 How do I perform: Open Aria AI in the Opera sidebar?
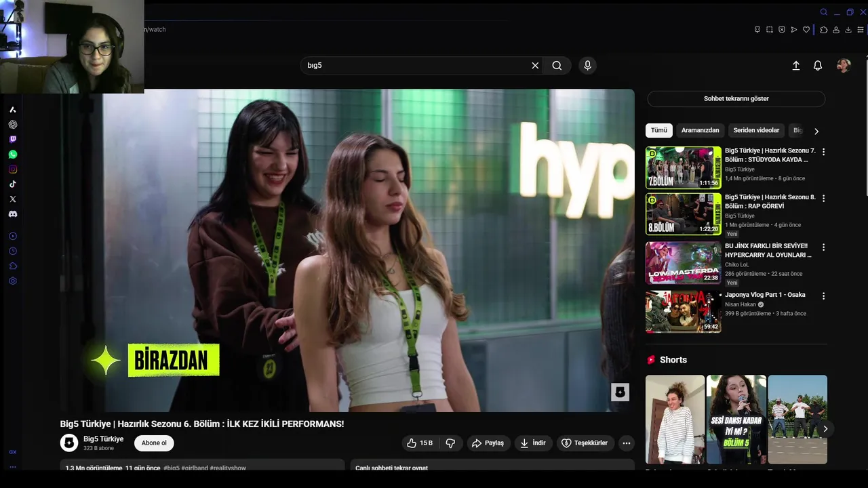12,110
